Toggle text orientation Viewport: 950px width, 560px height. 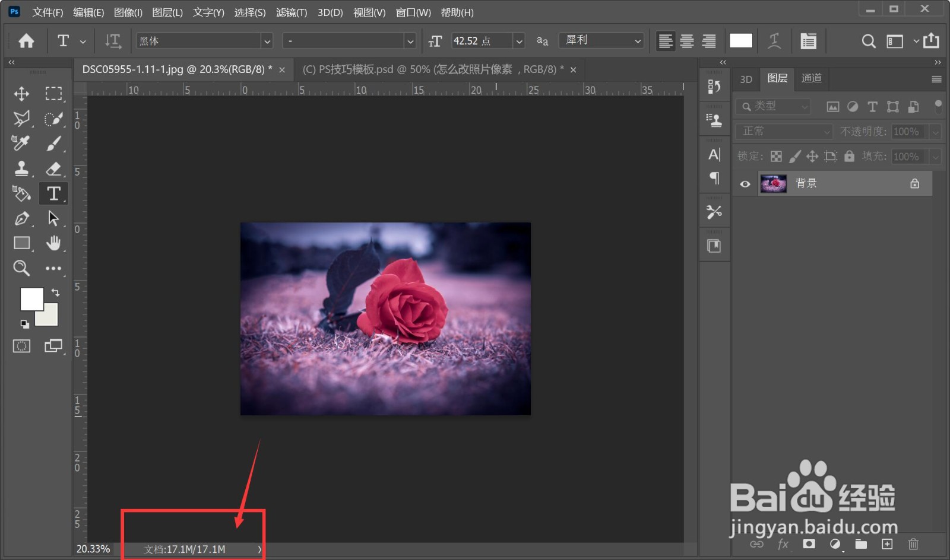pos(113,40)
